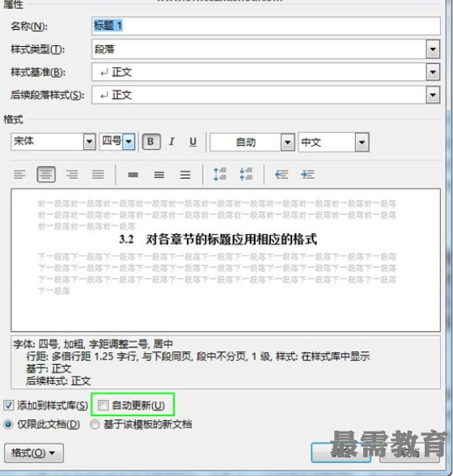The width and height of the screenshot is (453, 476).
Task: Open the 后续段落样式 dropdown
Action: [x=433, y=96]
